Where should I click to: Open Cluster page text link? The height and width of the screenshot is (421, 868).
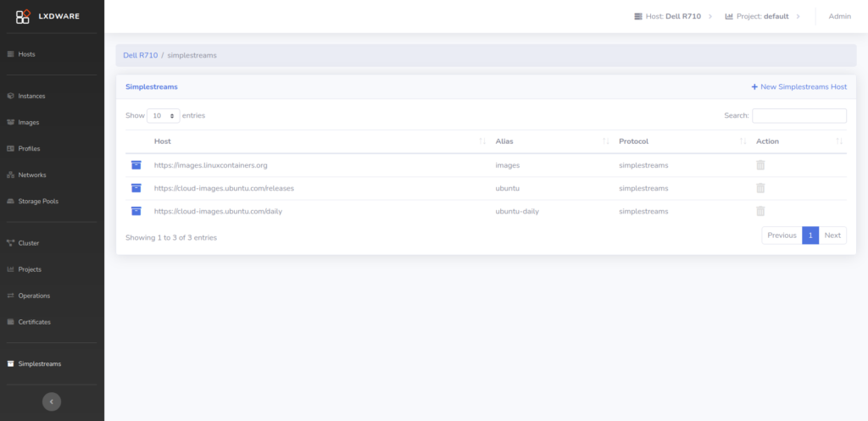[x=29, y=243]
